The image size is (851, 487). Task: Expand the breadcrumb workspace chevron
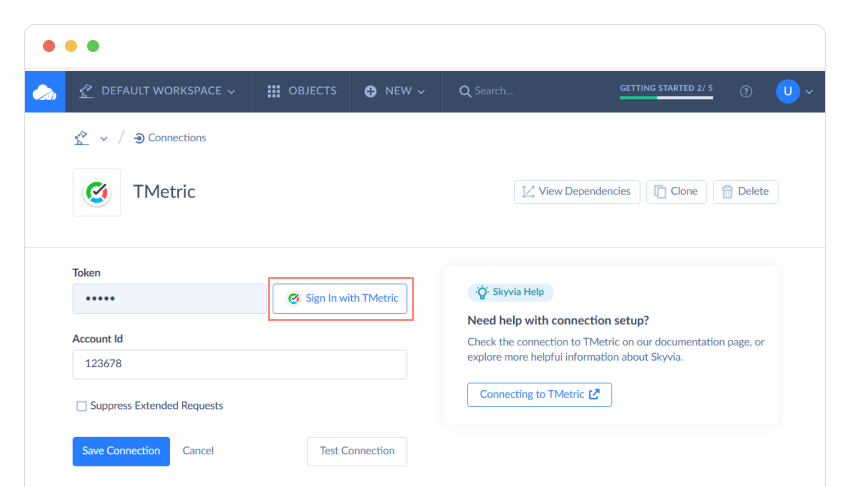104,139
